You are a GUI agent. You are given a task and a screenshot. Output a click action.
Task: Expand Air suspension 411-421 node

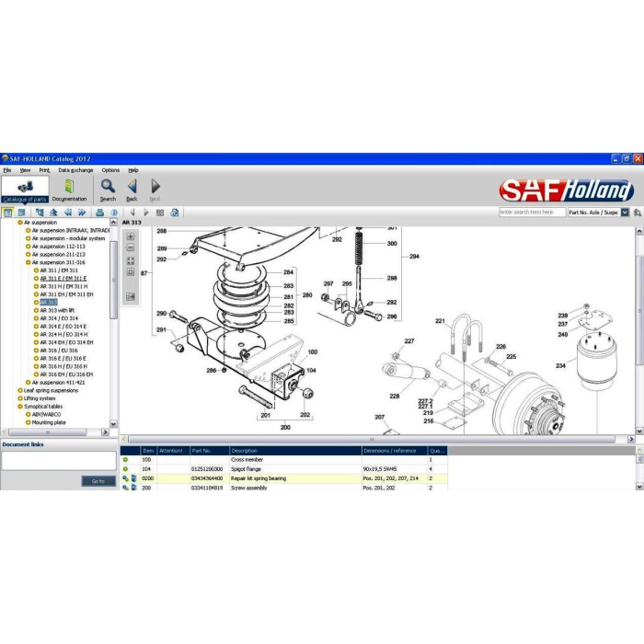[x=28, y=383]
